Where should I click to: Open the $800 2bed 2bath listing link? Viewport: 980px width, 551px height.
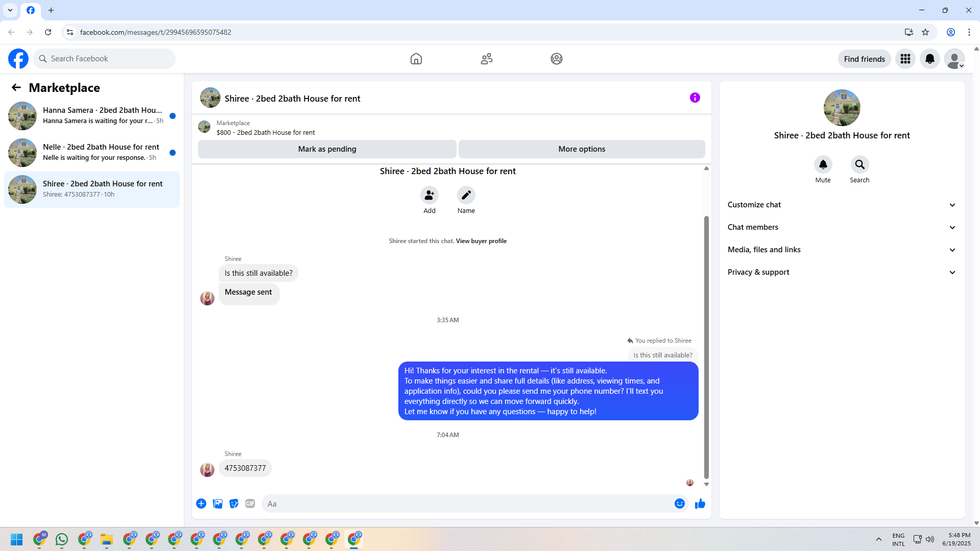pyautogui.click(x=266, y=133)
